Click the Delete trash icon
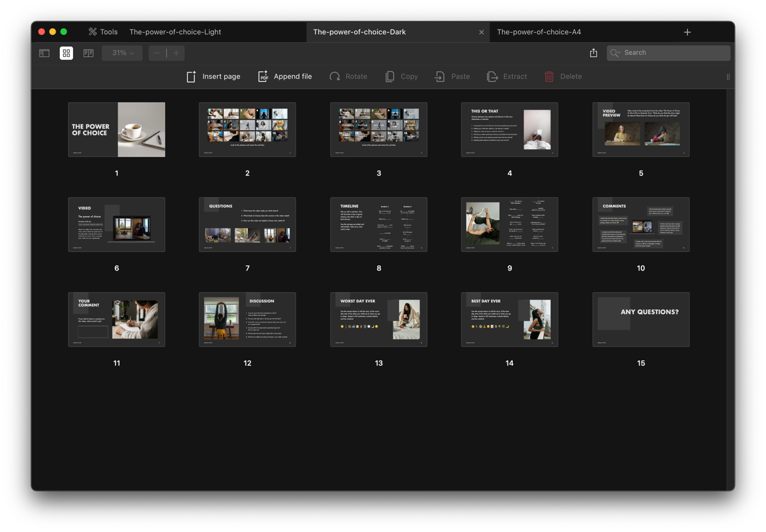 tap(563, 77)
